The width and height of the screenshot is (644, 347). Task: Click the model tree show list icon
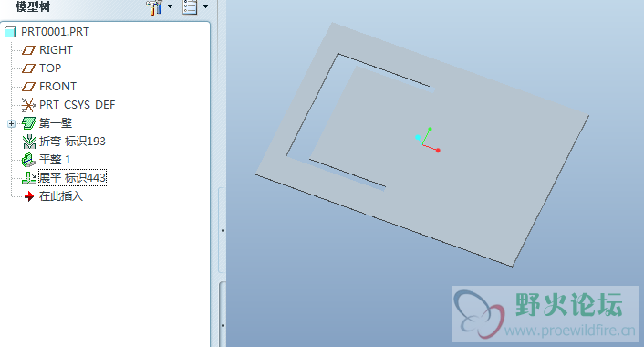pyautogui.click(x=190, y=7)
